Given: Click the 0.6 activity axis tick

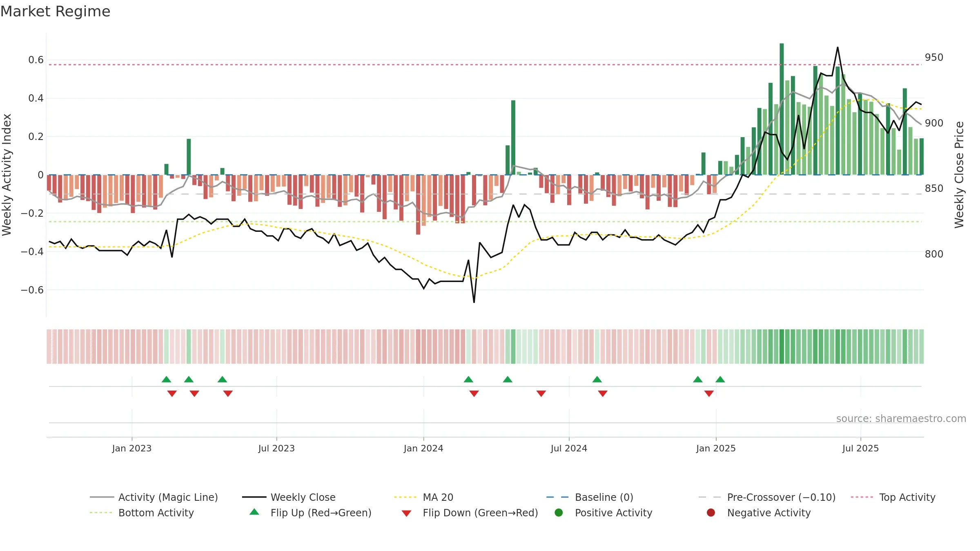Looking at the screenshot, I should (36, 60).
